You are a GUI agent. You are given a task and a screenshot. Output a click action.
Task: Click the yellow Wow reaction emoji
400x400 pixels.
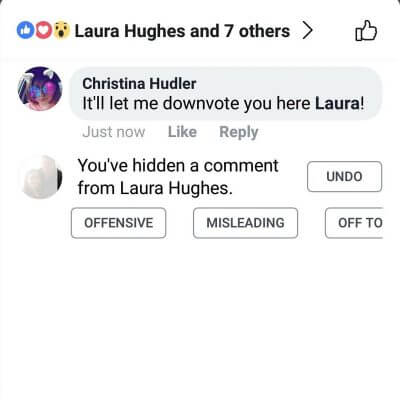(x=62, y=30)
